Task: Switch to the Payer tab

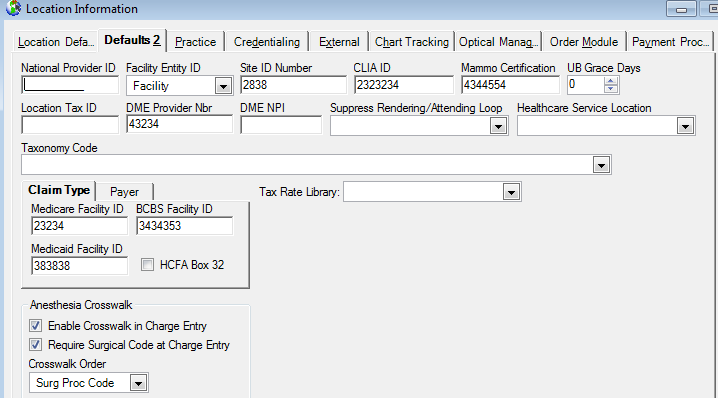Action: tap(124, 192)
